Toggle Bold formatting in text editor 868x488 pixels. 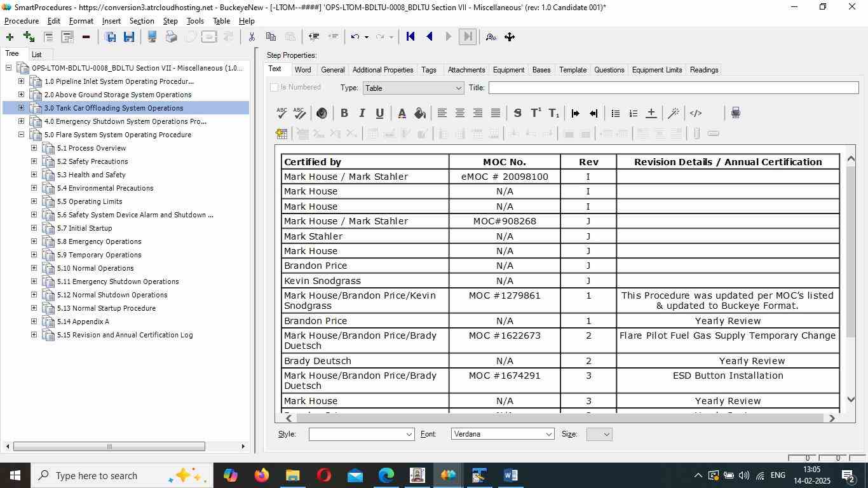pyautogui.click(x=344, y=113)
